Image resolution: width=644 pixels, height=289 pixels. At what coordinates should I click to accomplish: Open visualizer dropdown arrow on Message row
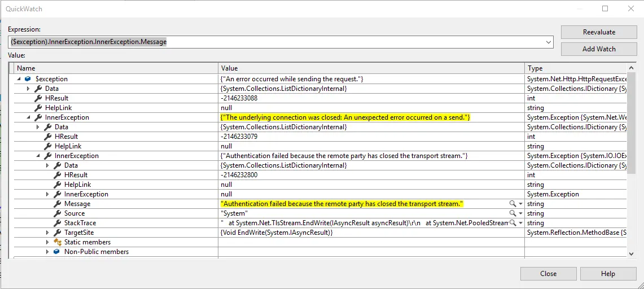tap(520, 204)
